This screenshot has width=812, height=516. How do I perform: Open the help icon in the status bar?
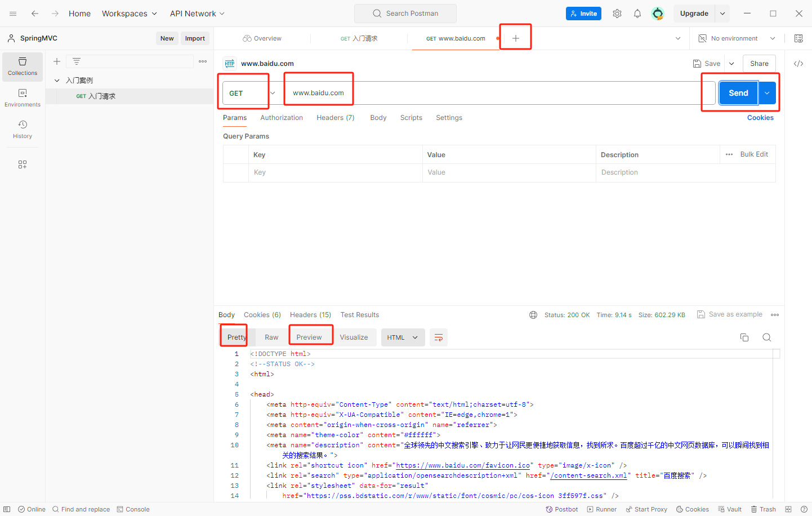click(x=804, y=509)
